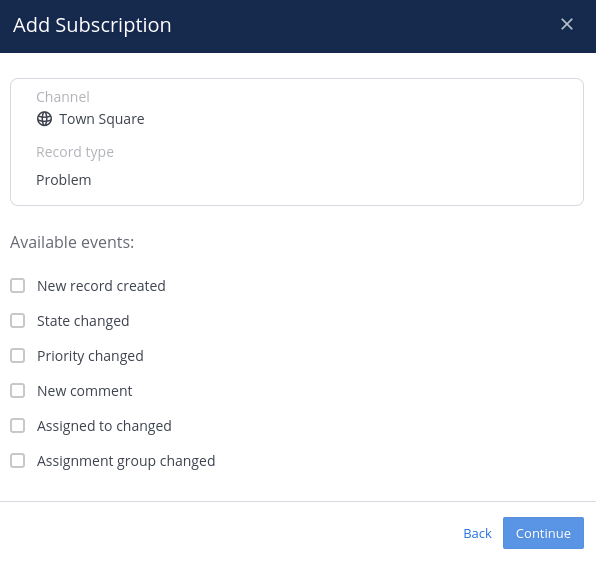
Task: Click the 'New comment' label text
Action: (x=84, y=391)
